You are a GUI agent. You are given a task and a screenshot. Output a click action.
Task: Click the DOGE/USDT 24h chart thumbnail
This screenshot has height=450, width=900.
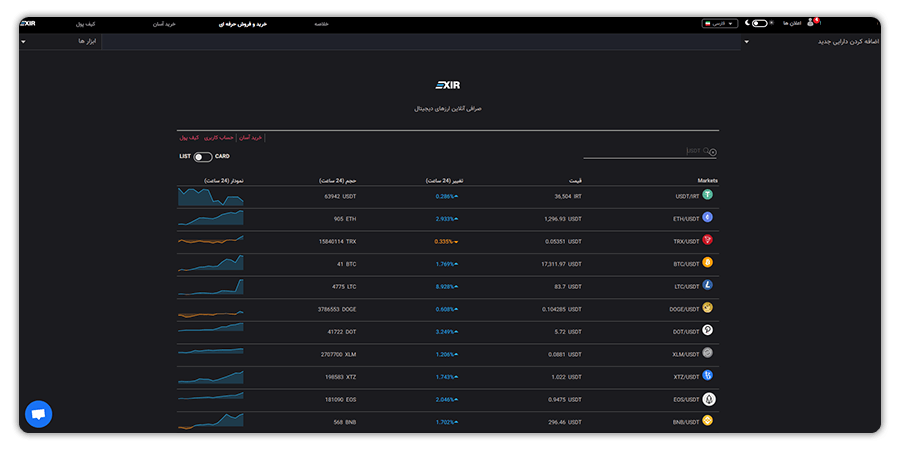pos(211,313)
